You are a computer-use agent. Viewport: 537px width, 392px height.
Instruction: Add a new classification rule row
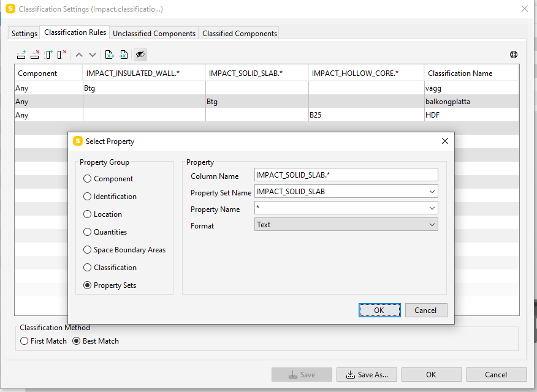pyautogui.click(x=21, y=55)
